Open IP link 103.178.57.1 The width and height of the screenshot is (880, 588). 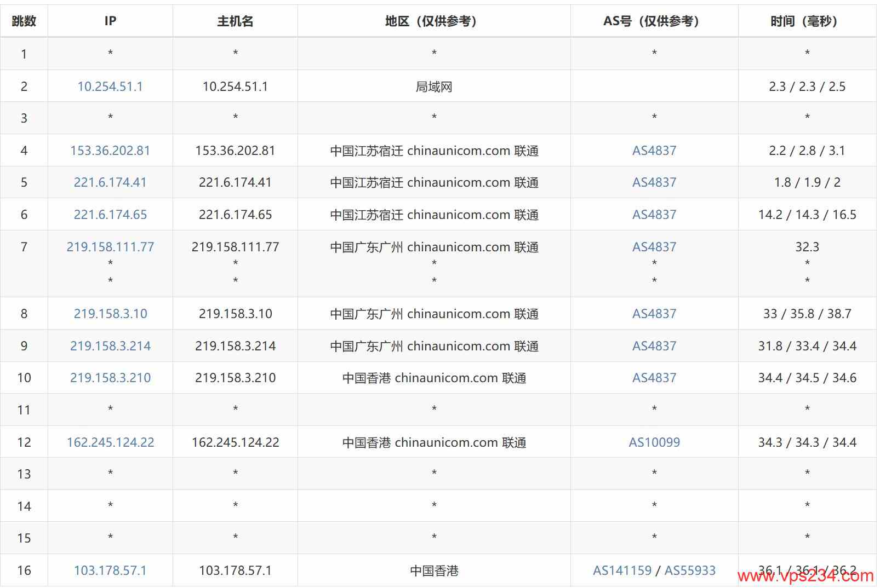(x=110, y=570)
